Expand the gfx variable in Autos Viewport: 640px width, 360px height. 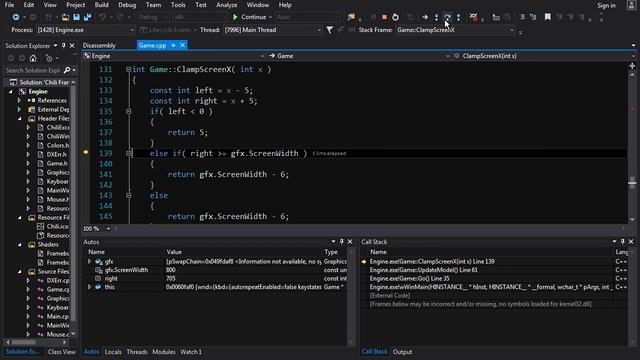[x=89, y=262]
